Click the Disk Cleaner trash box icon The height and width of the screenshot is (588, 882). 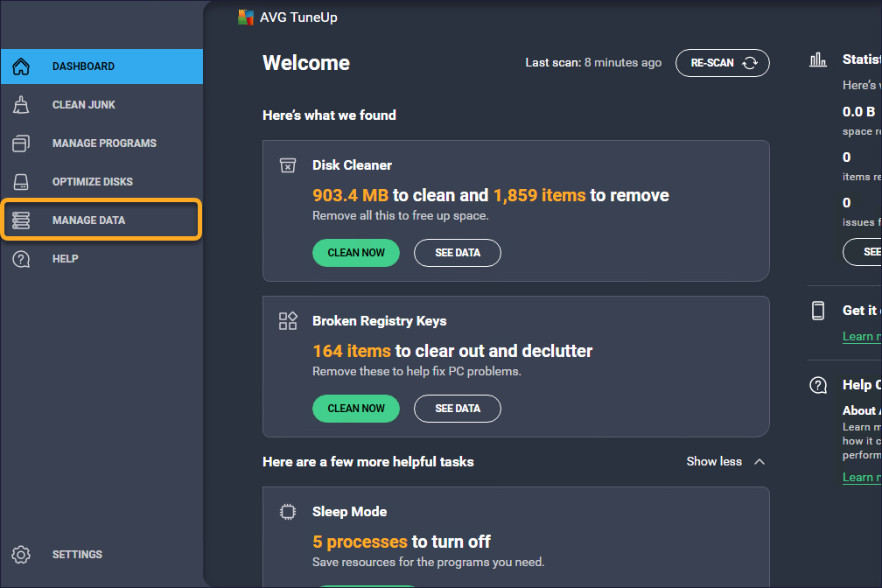(x=287, y=165)
